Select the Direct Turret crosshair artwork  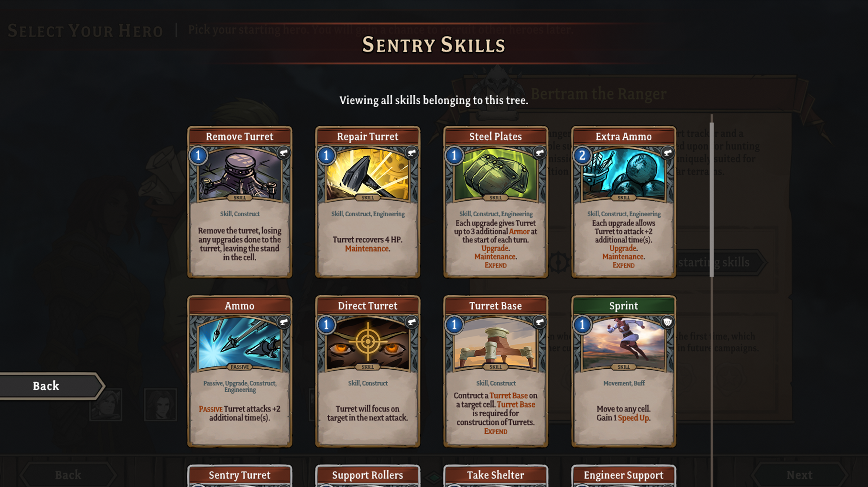pyautogui.click(x=368, y=343)
